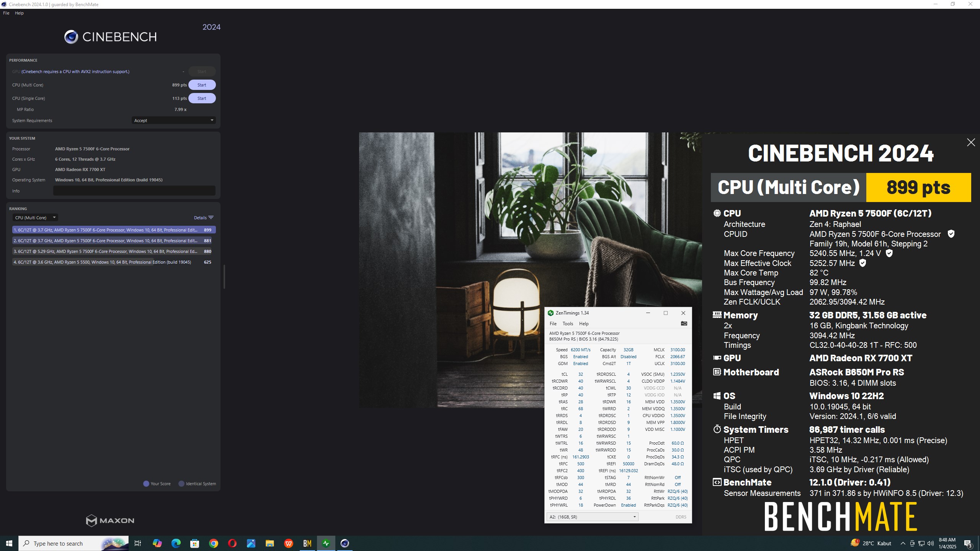Open the Windows Start menu

(9, 543)
